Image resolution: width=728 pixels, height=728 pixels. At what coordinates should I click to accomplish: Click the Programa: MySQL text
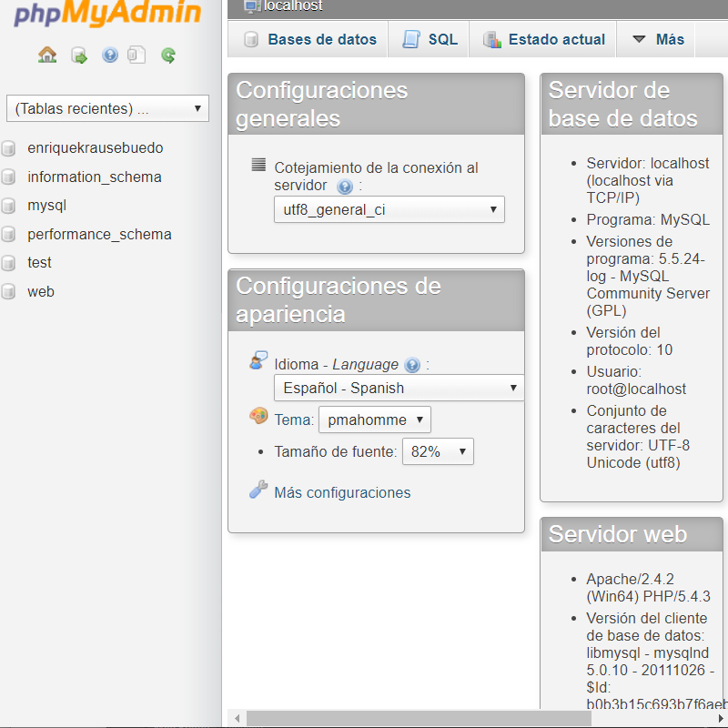pos(648,219)
